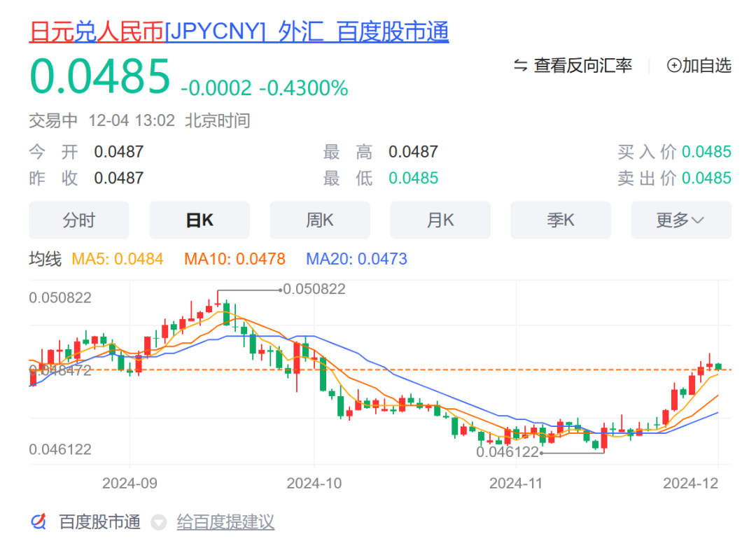Image resolution: width=756 pixels, height=541 pixels.
Task: Click the MA20: 0.0473 indicator label
Action: pos(357,260)
